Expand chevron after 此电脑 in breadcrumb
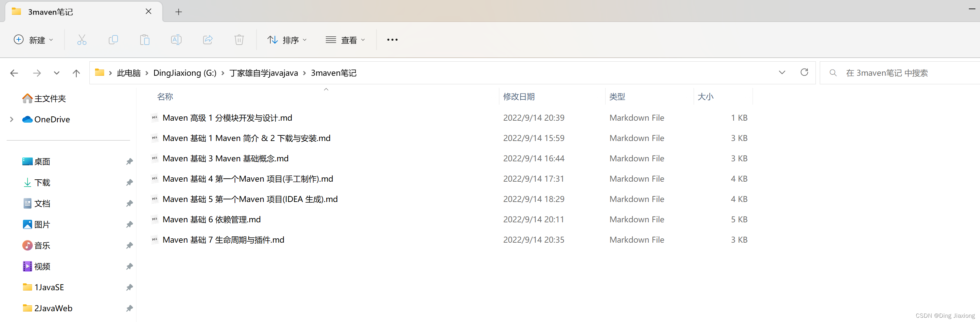980x322 pixels. pos(147,73)
